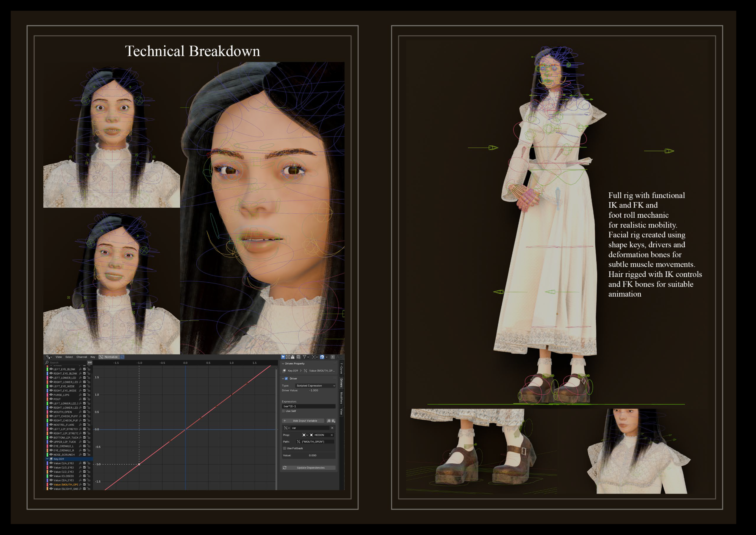
Task: Enable the Use Self checkbox
Action: pos(283,411)
